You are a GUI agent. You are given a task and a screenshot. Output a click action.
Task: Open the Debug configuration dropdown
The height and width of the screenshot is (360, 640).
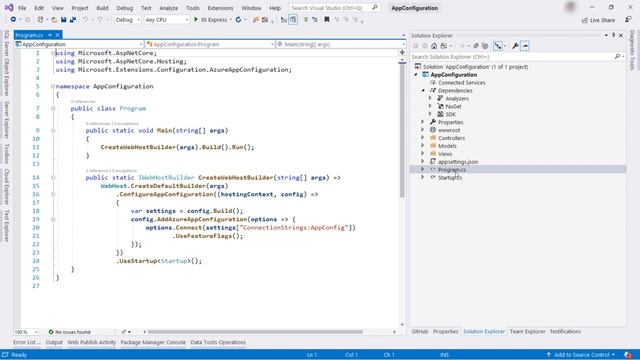coord(128,20)
